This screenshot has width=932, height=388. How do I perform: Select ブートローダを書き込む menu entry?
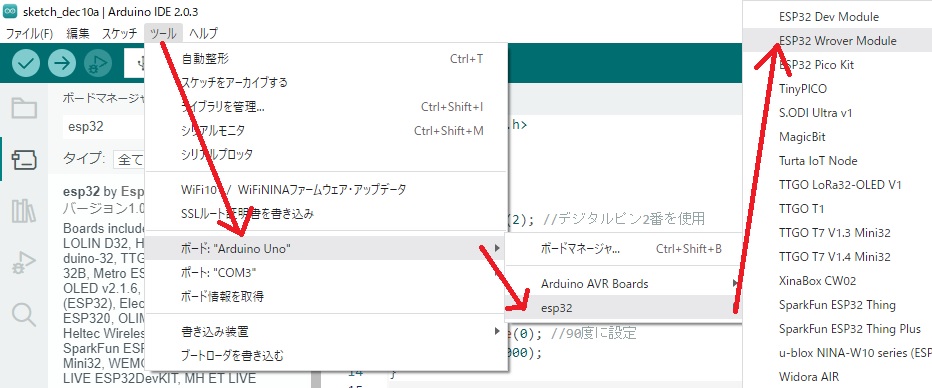pyautogui.click(x=326, y=356)
